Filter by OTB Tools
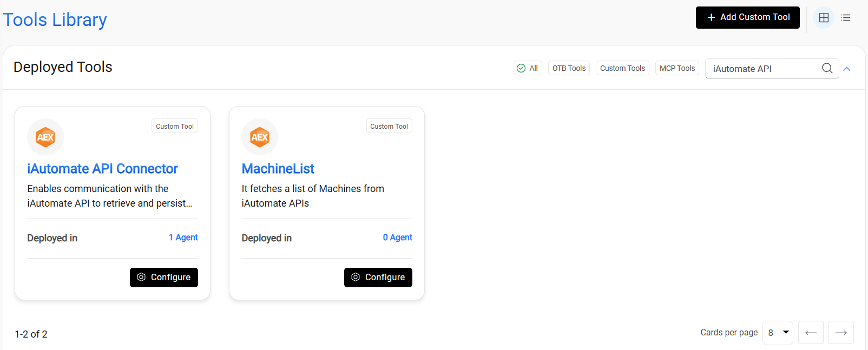Image resolution: width=868 pixels, height=350 pixels. point(569,68)
